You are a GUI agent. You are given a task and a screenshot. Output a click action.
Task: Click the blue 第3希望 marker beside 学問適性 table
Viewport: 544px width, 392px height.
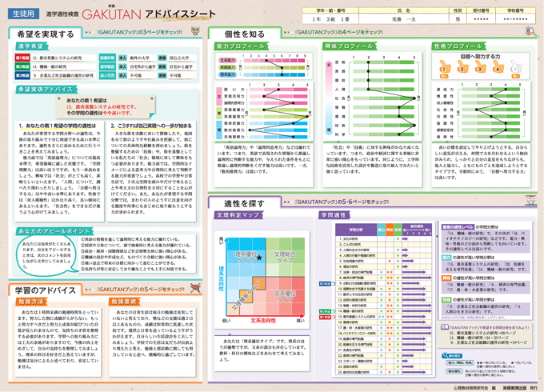[326, 283]
